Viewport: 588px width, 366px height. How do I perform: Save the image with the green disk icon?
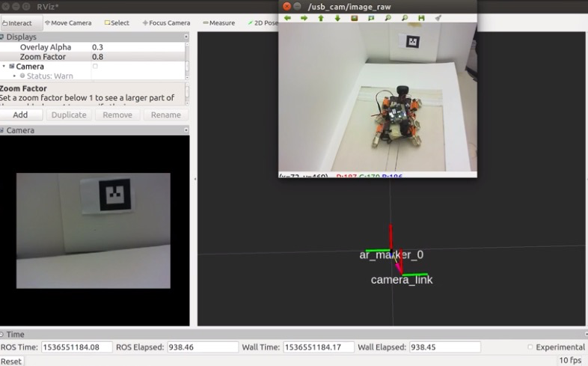(421, 18)
